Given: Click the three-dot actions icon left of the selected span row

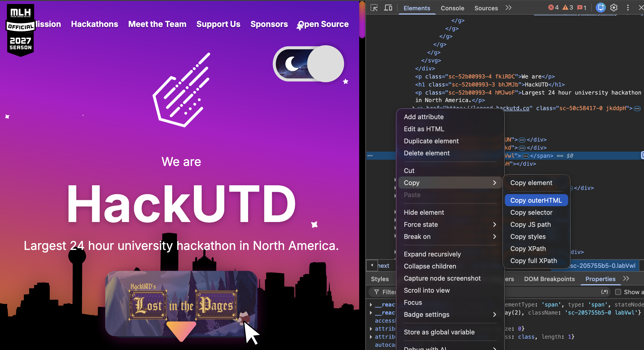Looking at the screenshot, I should click(x=370, y=156).
